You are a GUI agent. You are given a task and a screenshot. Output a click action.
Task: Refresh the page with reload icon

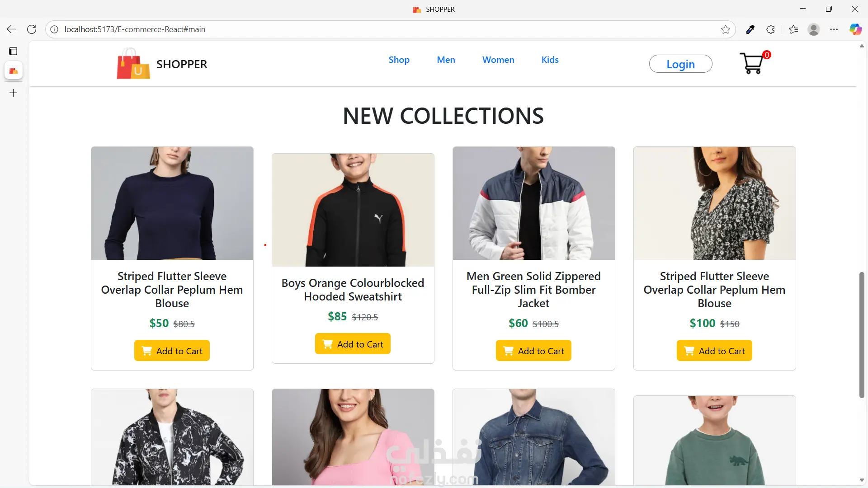coord(32,29)
